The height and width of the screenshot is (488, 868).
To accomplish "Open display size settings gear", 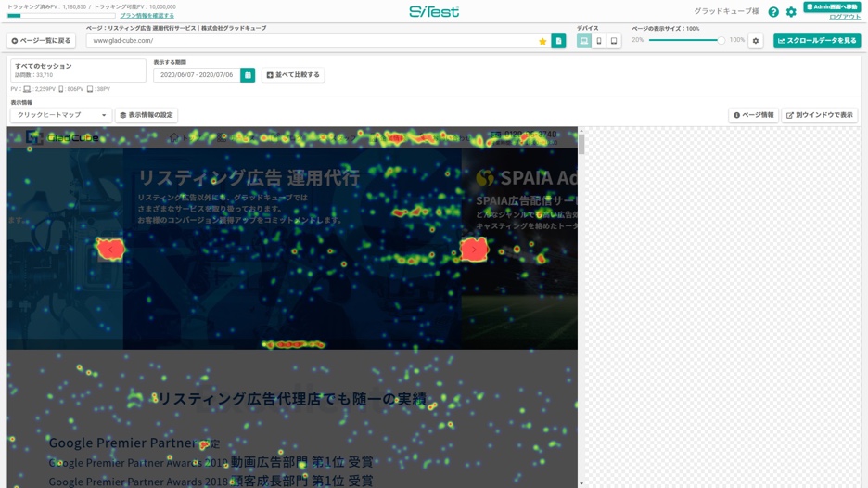I will [756, 41].
